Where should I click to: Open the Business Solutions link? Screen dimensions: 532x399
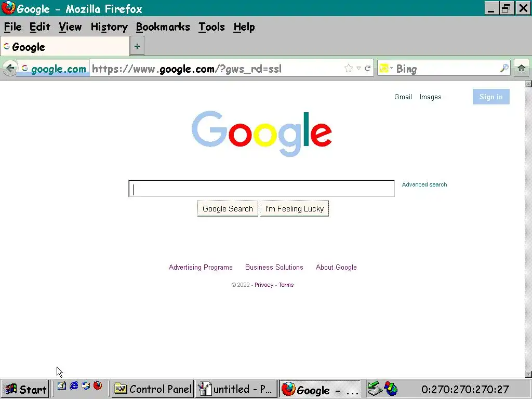point(274,268)
